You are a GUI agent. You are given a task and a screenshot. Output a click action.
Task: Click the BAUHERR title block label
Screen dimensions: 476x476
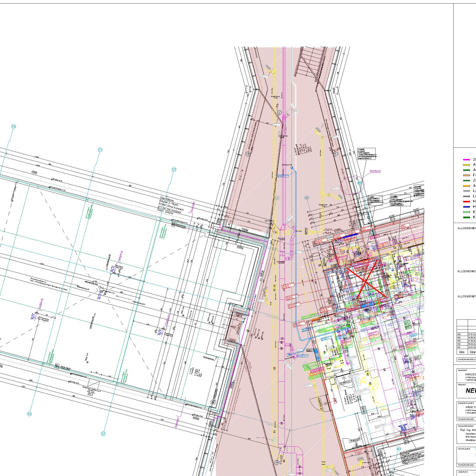click(462, 370)
